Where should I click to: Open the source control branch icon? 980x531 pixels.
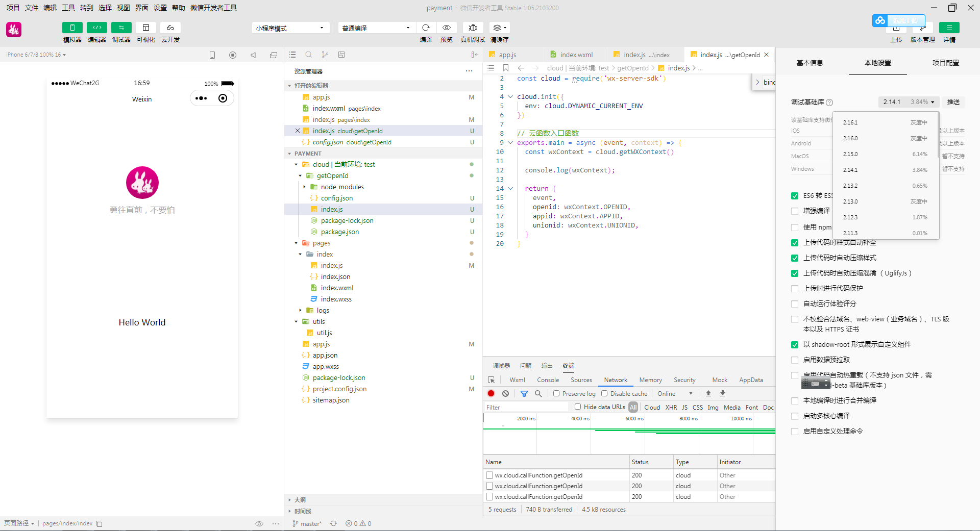click(x=325, y=55)
